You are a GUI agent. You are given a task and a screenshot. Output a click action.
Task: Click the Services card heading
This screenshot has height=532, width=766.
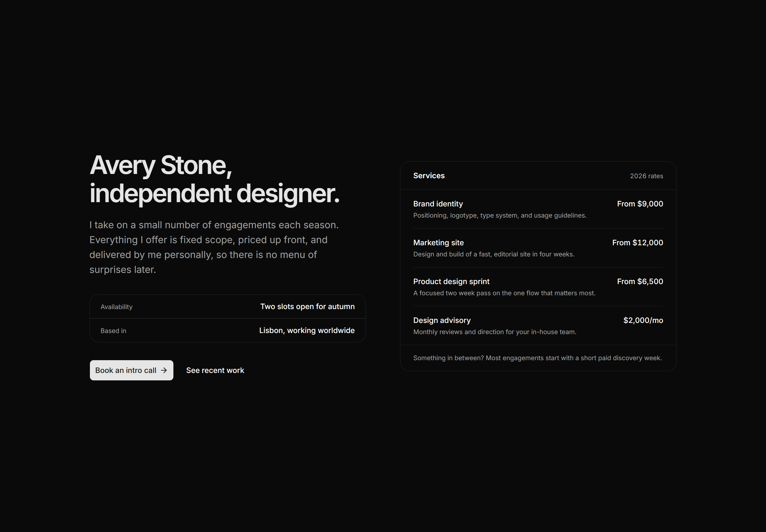(x=429, y=176)
